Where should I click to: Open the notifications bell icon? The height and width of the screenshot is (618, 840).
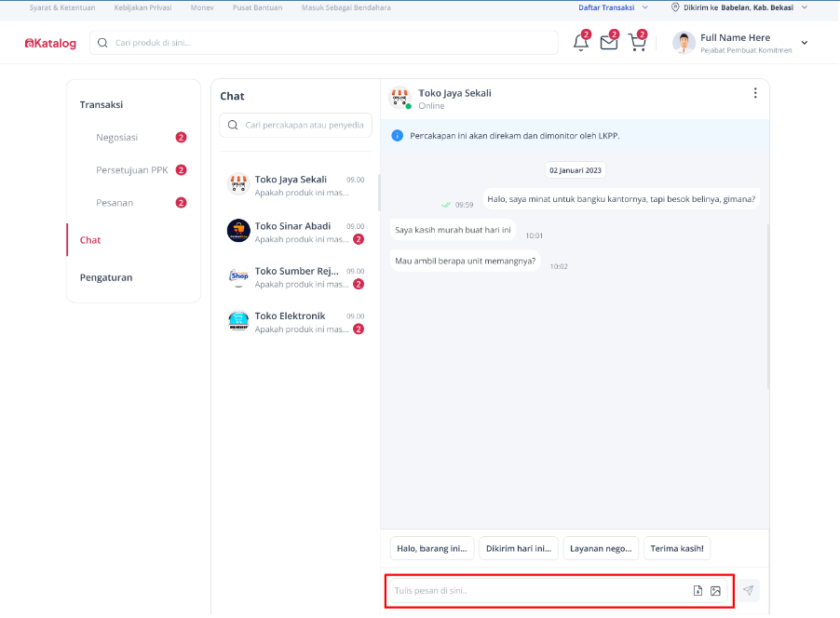point(581,42)
